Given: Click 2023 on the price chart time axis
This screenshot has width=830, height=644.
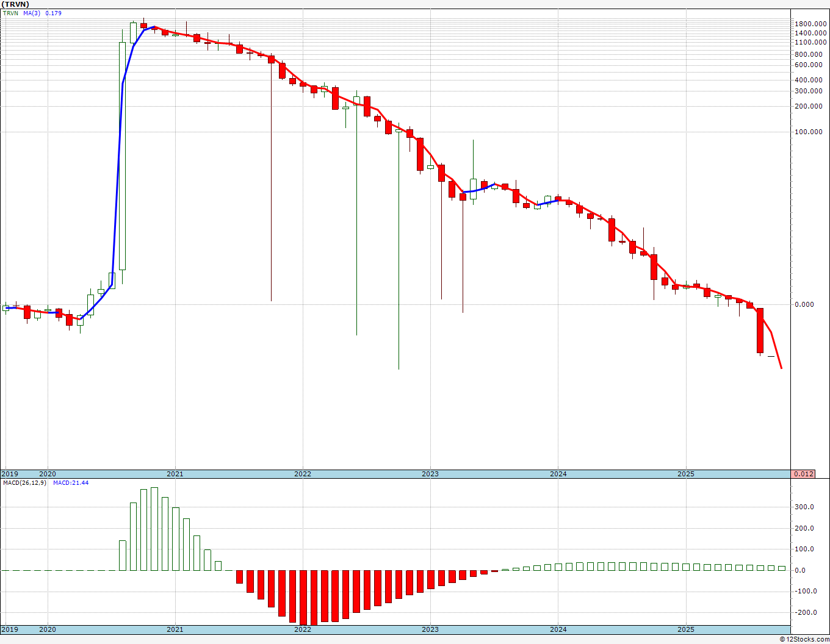Looking at the screenshot, I should click(430, 474).
